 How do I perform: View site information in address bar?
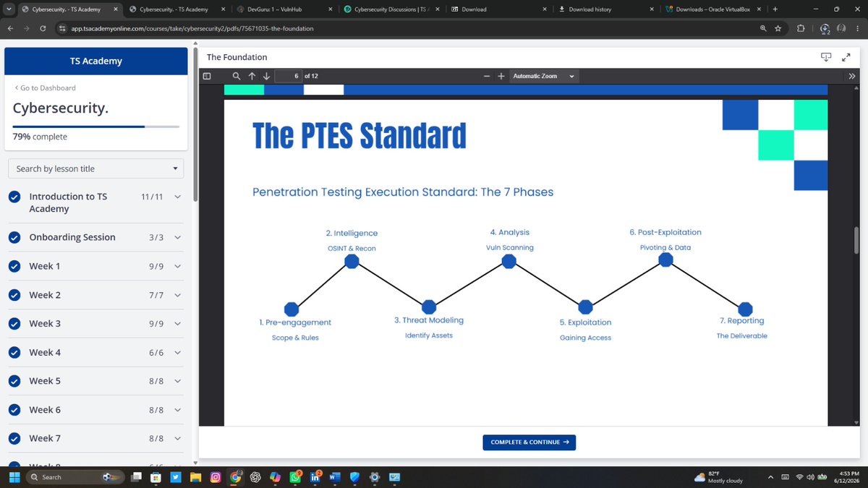[63, 28]
